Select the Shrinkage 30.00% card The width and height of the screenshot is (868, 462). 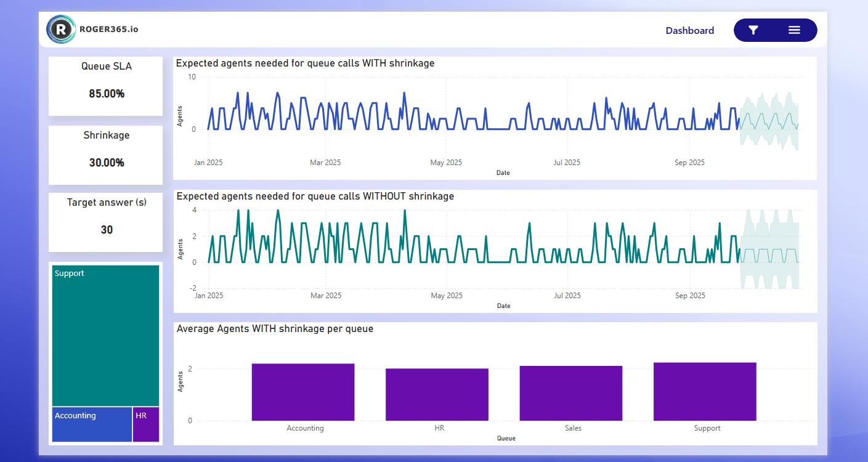[106, 155]
